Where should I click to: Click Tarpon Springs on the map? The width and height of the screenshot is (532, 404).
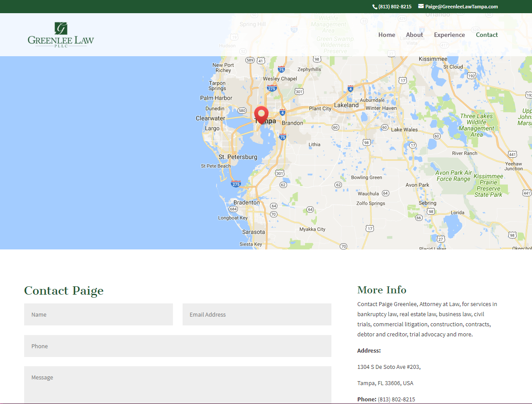coord(217,86)
